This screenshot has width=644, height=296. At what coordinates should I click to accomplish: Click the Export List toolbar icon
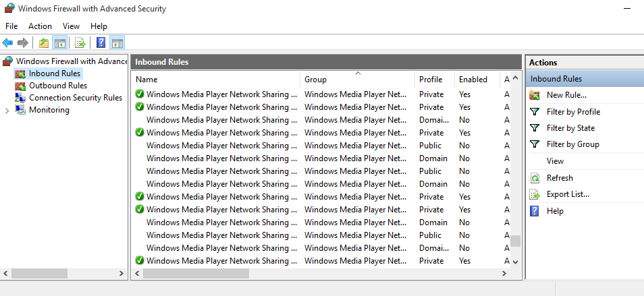click(80, 42)
